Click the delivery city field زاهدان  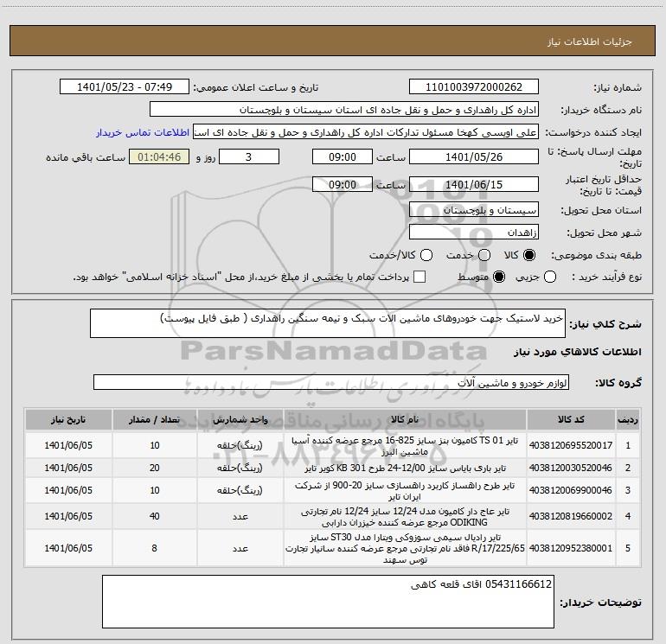(474, 233)
